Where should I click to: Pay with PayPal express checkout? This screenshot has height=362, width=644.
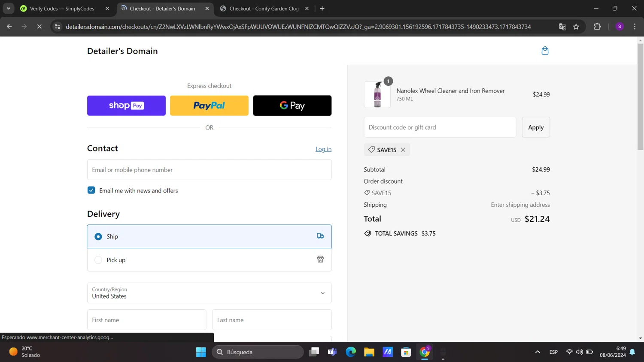[209, 106]
